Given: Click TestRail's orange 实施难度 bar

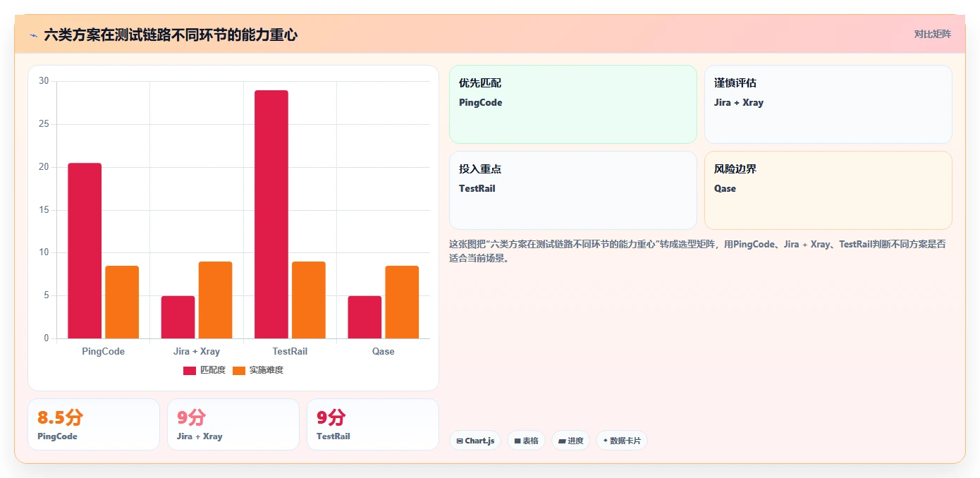Looking at the screenshot, I should coord(309,300).
